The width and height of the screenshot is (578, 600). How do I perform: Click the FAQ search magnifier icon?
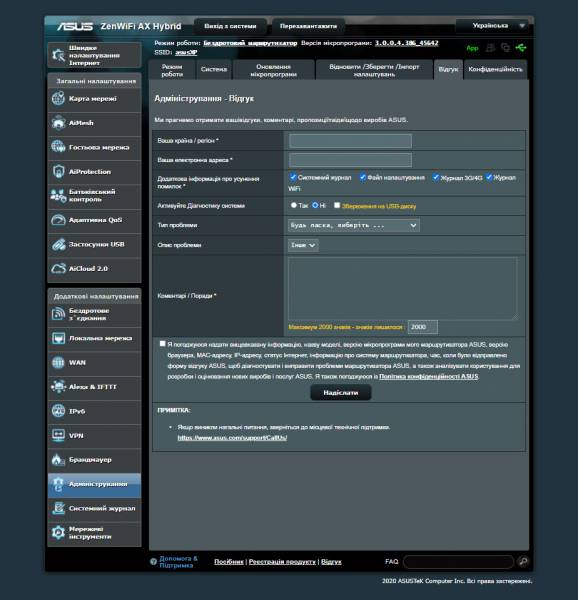523,561
